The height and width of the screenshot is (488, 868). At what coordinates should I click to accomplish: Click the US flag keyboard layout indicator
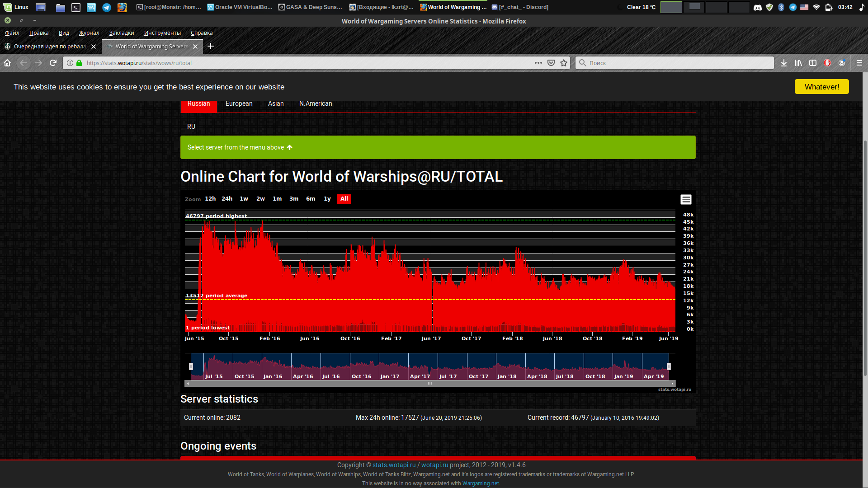pos(804,7)
